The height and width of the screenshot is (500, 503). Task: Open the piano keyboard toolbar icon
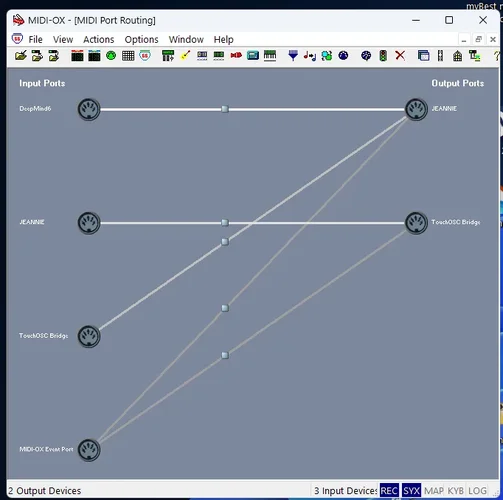270,56
